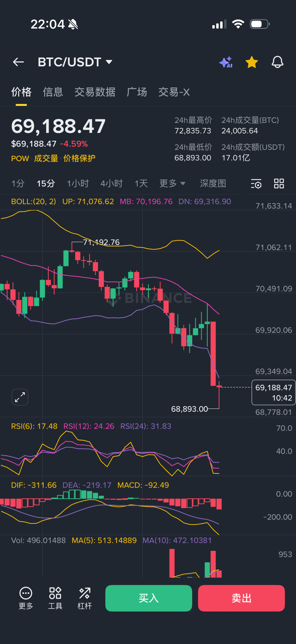Open the 工具 tools icon
Screen dimensions: 296x644
coord(55,598)
